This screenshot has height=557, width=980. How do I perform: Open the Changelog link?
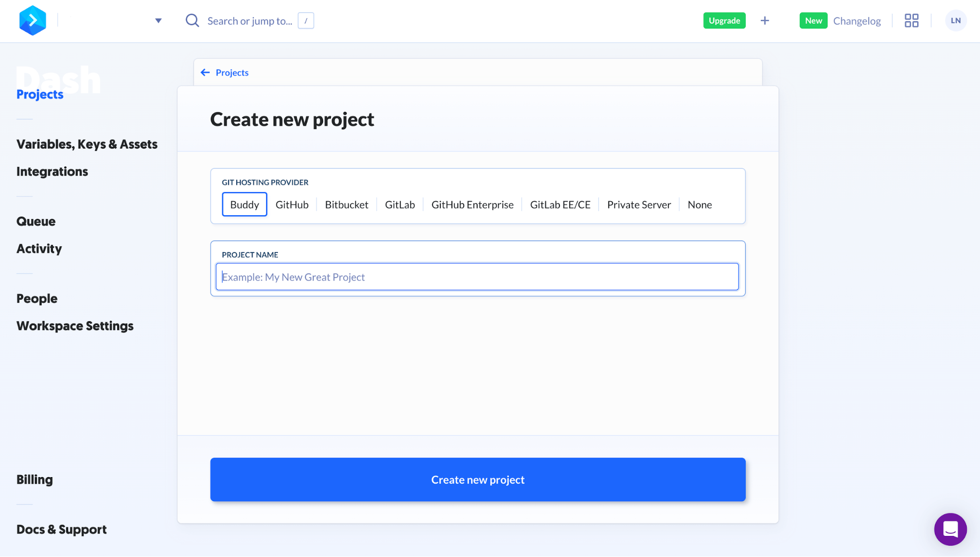click(x=857, y=21)
